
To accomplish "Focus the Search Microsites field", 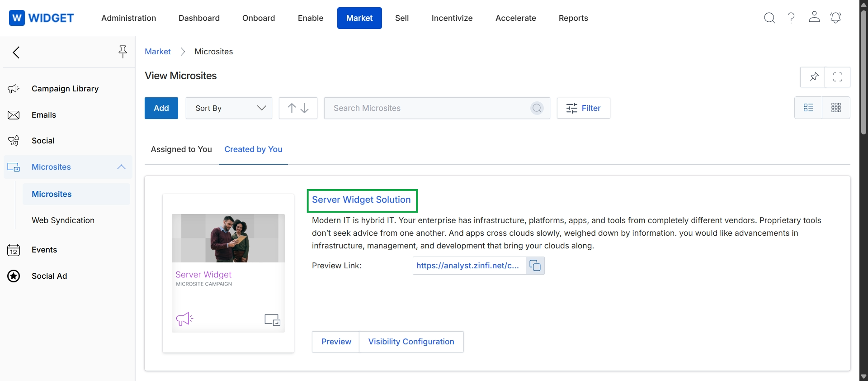I will 437,108.
